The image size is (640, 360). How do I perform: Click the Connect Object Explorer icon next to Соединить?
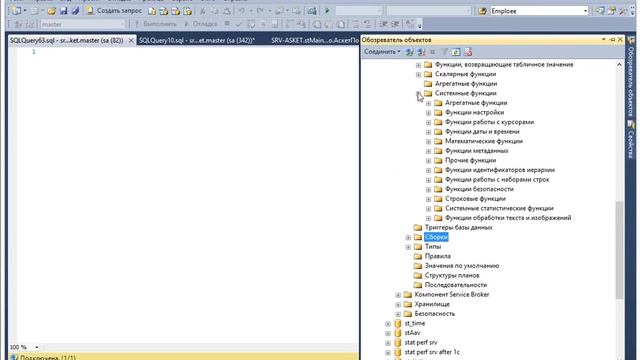[409, 52]
